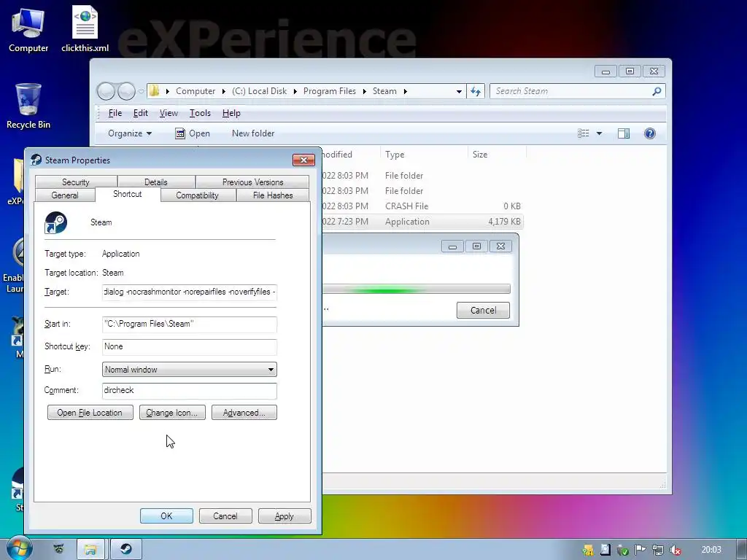Click into the Comment field containing dircheck

point(190,391)
